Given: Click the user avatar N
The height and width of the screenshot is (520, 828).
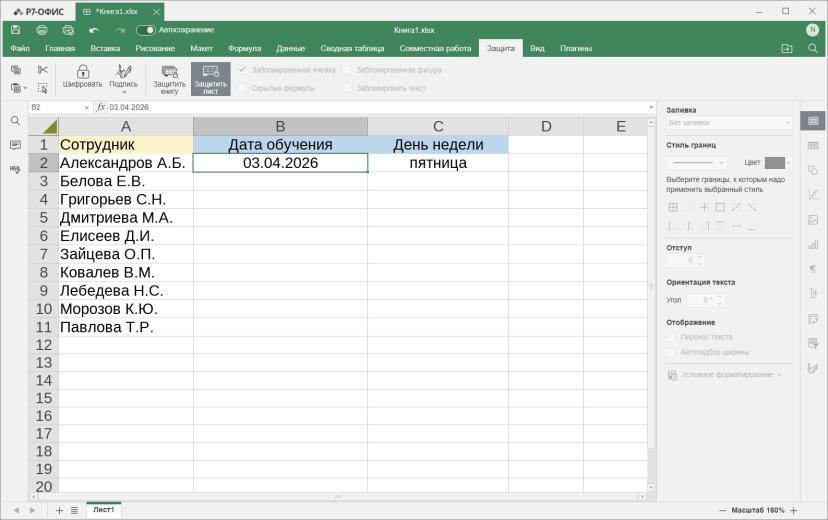Looking at the screenshot, I should (812, 30).
